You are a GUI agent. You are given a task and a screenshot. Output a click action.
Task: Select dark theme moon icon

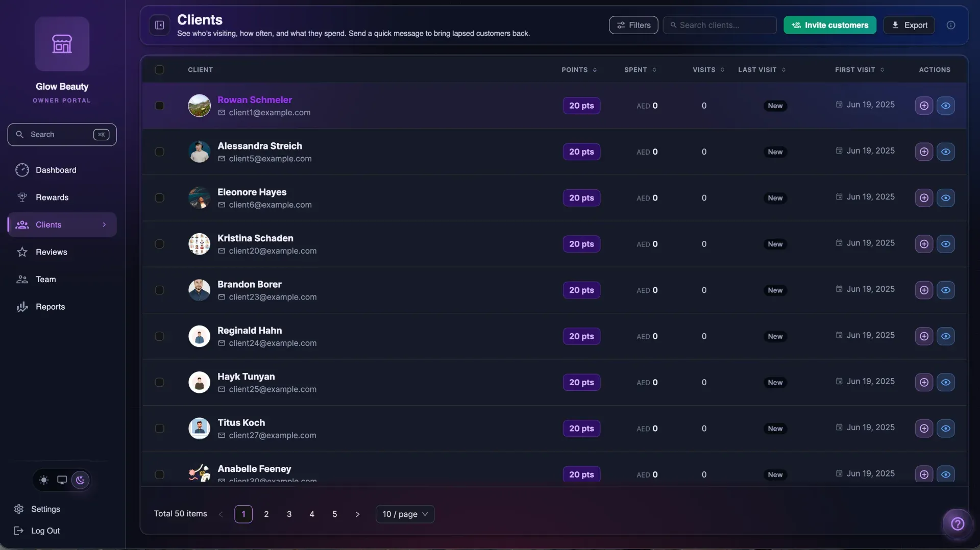(80, 480)
